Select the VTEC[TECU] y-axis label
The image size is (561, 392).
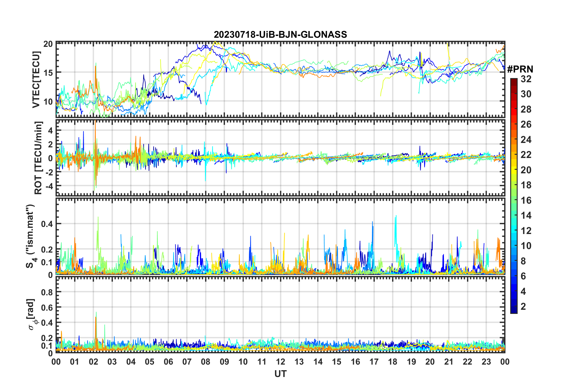36,80
